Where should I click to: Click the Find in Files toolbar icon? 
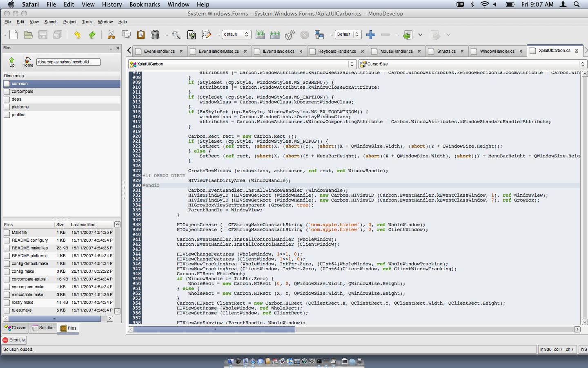pyautogui.click(x=192, y=35)
